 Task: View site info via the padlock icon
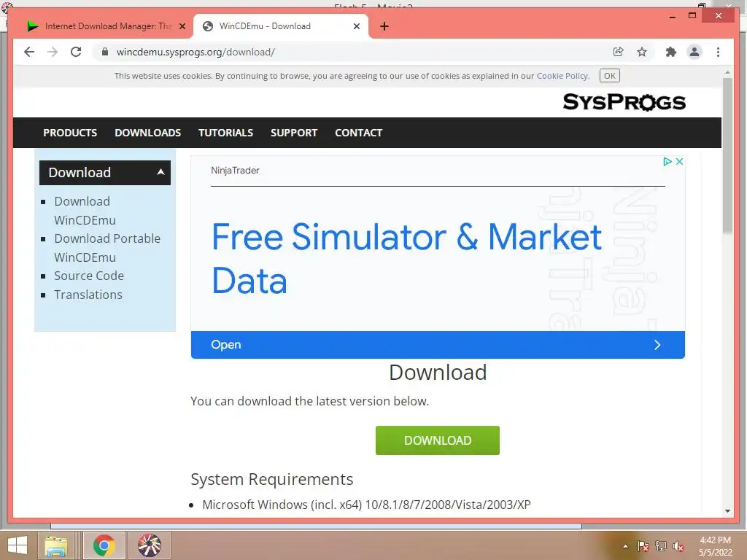tap(105, 52)
